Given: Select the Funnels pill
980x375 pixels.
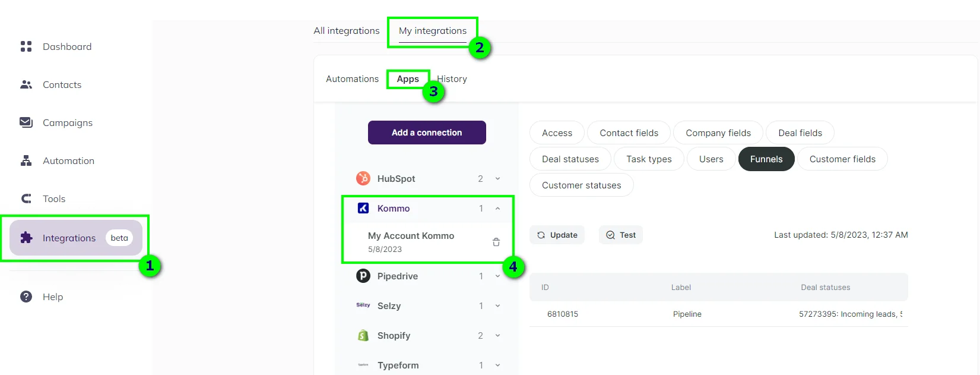Looking at the screenshot, I should (x=766, y=159).
